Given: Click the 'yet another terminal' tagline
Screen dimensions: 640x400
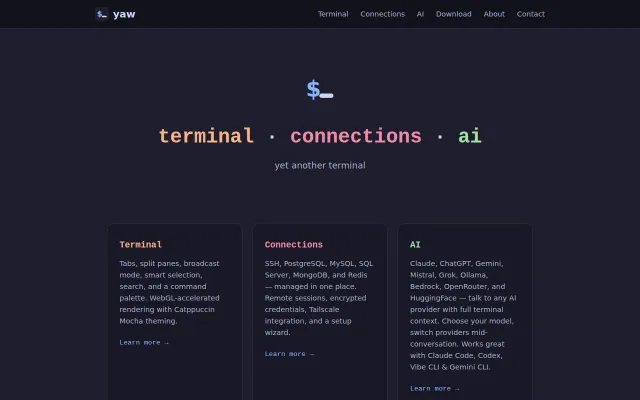Looking at the screenshot, I should pos(320,165).
